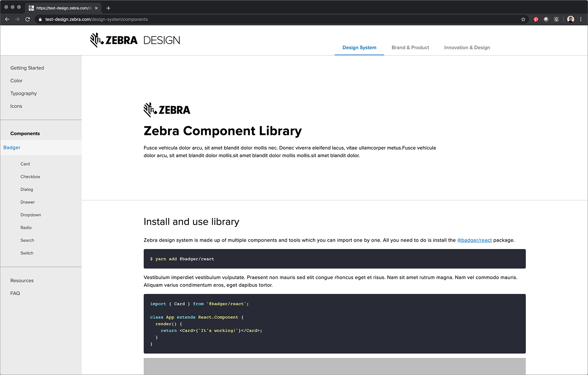Viewport: 588px width, 375px height.
Task: Open the Dialog component page
Action: click(x=27, y=189)
